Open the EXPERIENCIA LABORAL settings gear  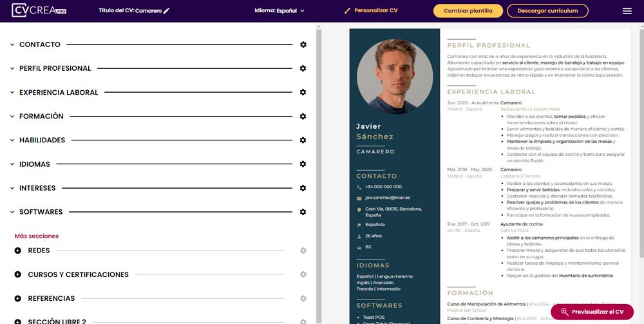[x=303, y=92]
